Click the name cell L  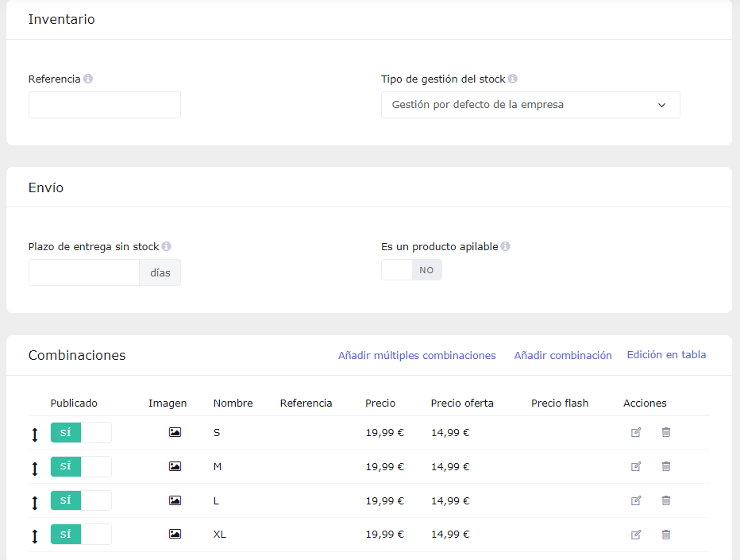pos(216,501)
